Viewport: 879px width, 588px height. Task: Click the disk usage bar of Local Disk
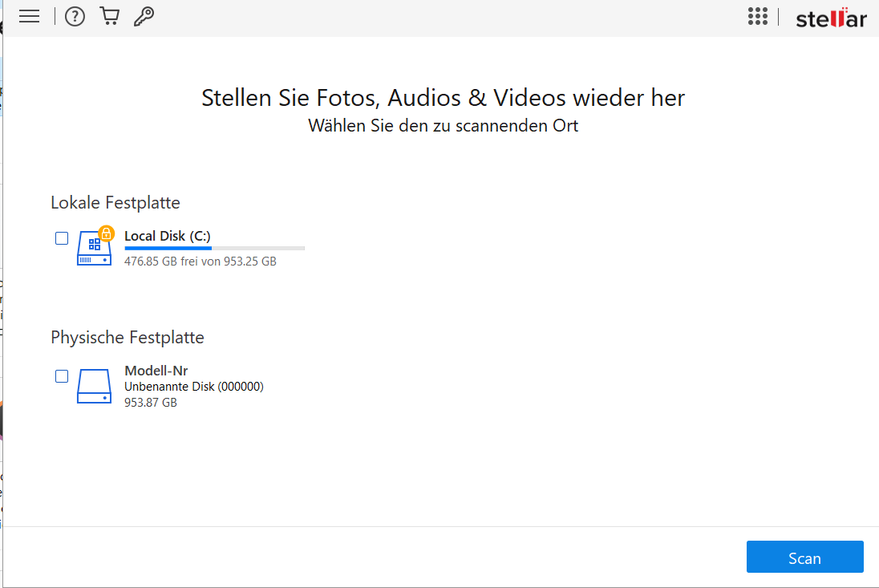(x=214, y=248)
